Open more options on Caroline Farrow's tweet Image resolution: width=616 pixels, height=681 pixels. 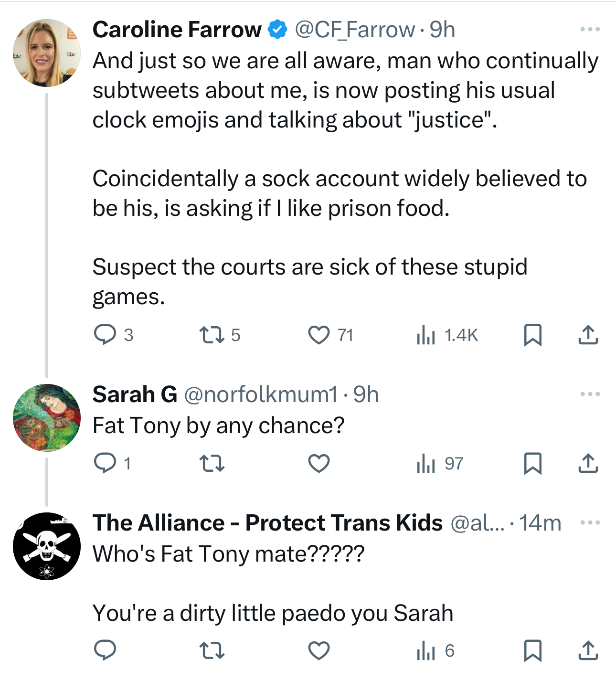click(590, 30)
